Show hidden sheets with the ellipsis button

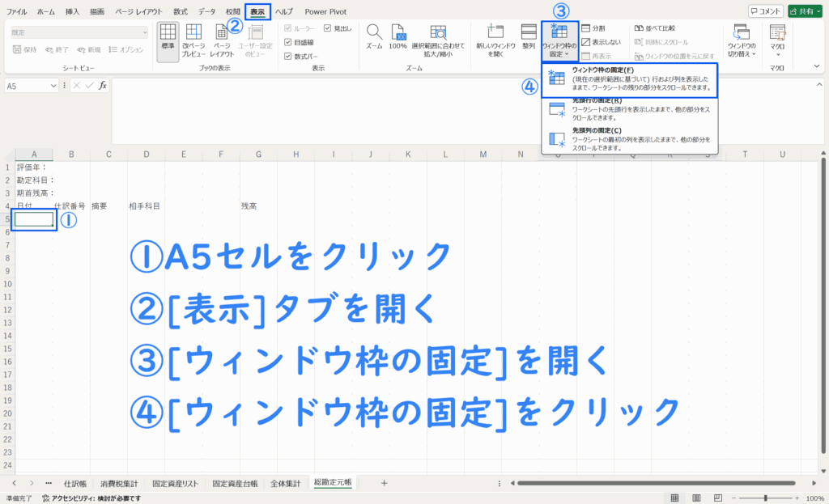49,483
